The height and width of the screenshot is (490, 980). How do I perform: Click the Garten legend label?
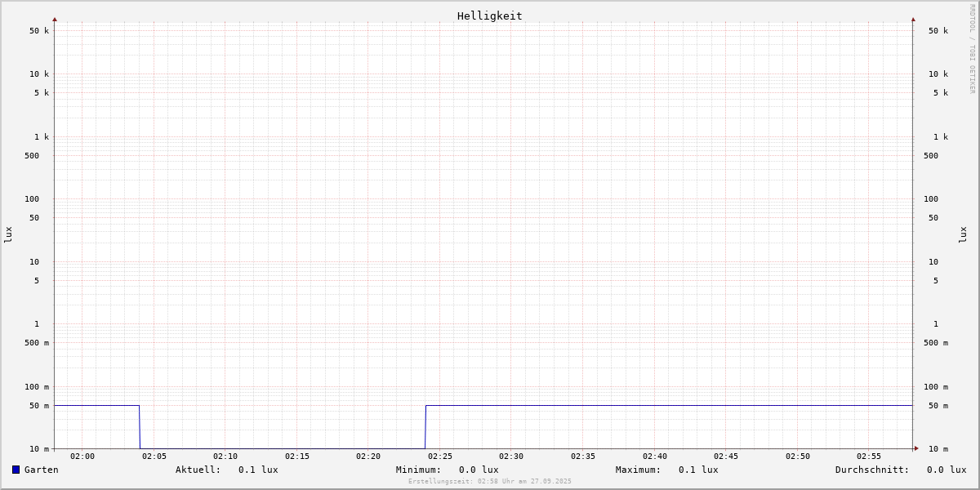point(41,470)
